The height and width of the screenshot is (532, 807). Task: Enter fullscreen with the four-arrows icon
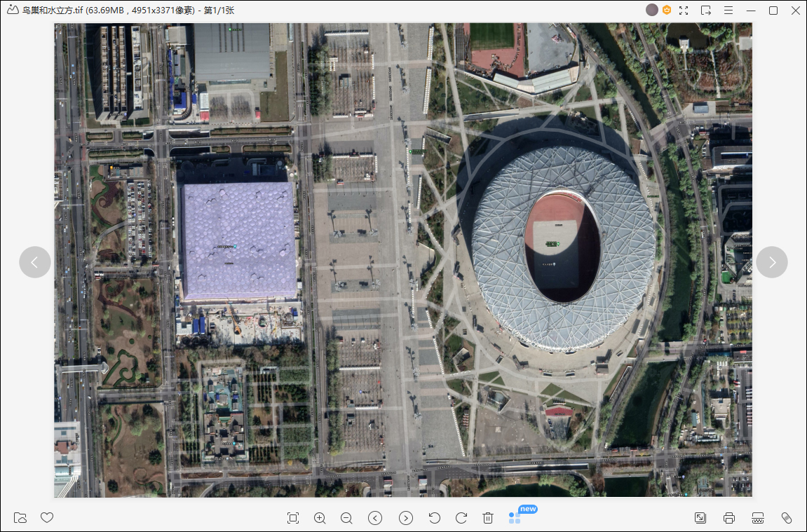[684, 11]
